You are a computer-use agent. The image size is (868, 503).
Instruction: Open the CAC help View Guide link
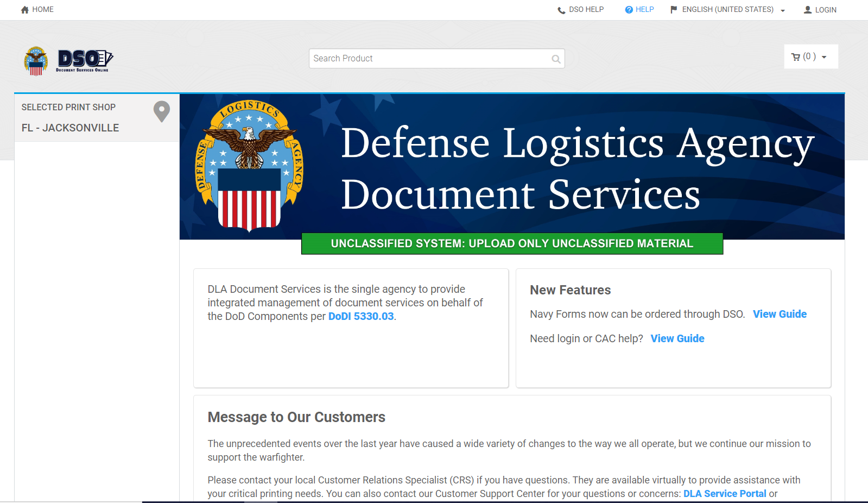(677, 338)
